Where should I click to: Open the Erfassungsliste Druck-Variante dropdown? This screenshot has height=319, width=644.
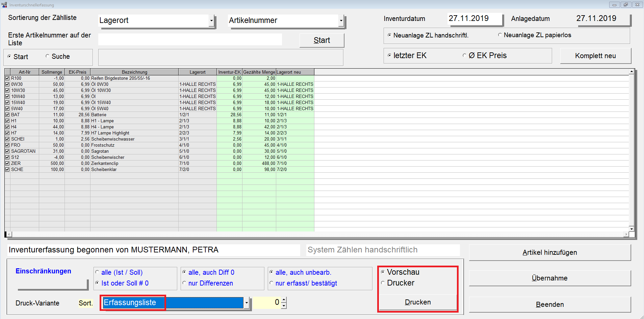tap(247, 303)
